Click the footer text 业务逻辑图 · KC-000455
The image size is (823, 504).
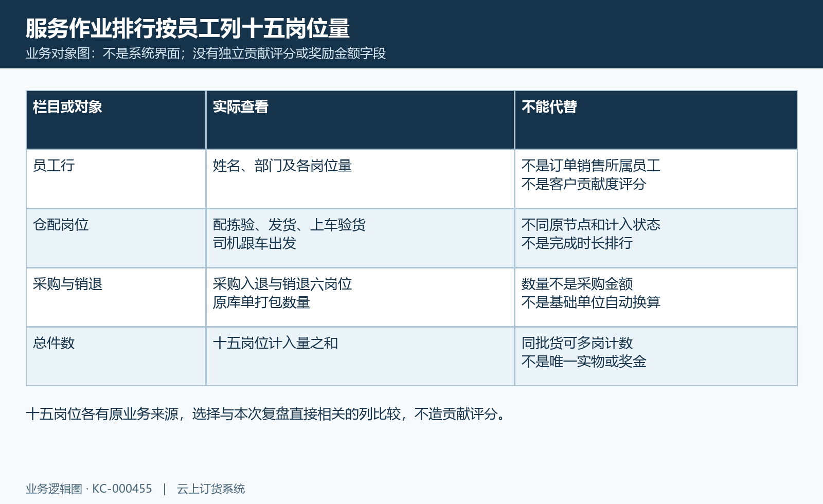click(89, 489)
